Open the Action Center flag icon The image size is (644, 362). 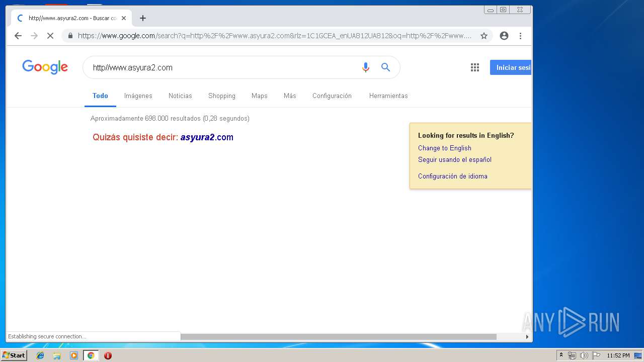(596, 355)
